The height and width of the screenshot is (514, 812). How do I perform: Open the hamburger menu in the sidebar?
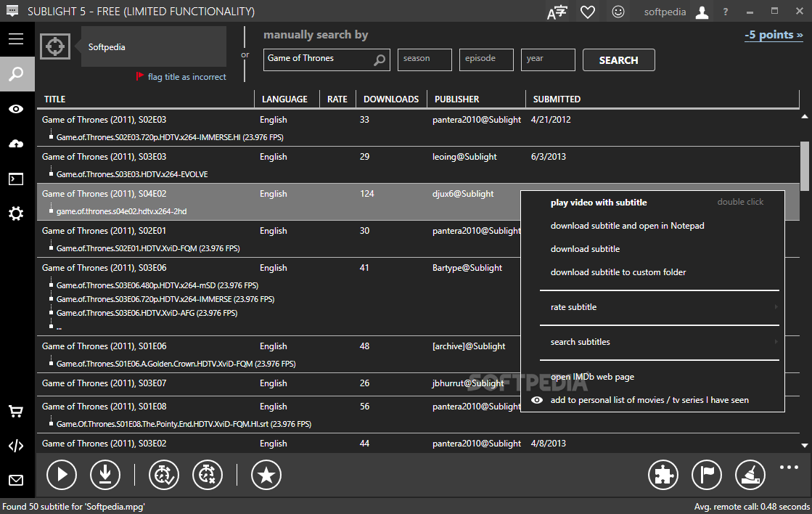tap(16, 39)
